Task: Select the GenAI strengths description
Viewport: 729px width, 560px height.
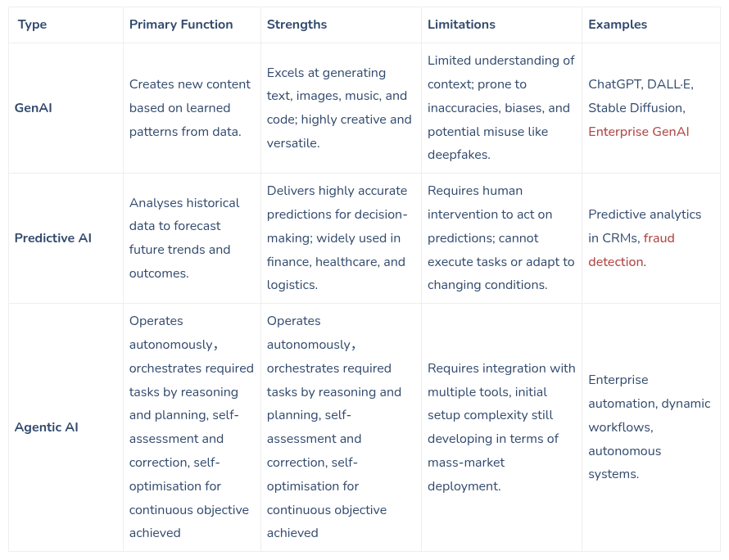Action: point(338,108)
